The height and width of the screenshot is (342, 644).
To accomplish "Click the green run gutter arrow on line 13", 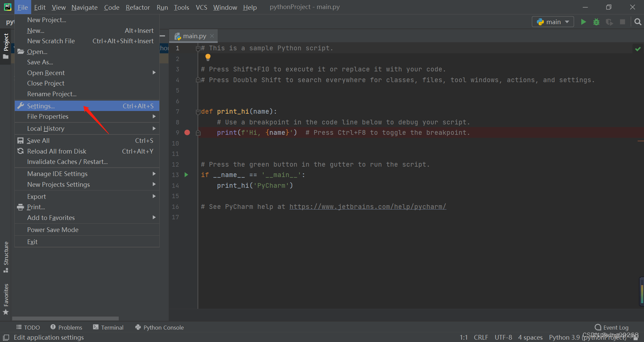I will 186,175.
